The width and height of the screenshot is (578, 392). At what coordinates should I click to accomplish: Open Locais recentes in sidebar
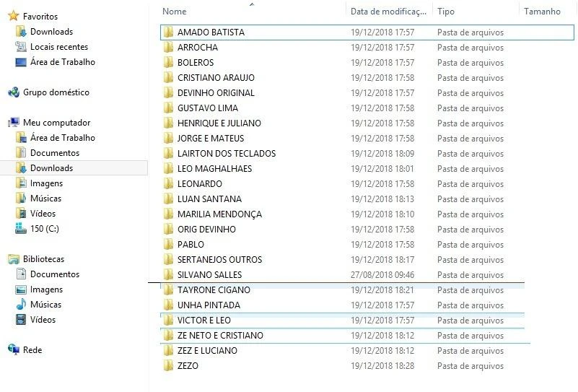click(x=52, y=47)
